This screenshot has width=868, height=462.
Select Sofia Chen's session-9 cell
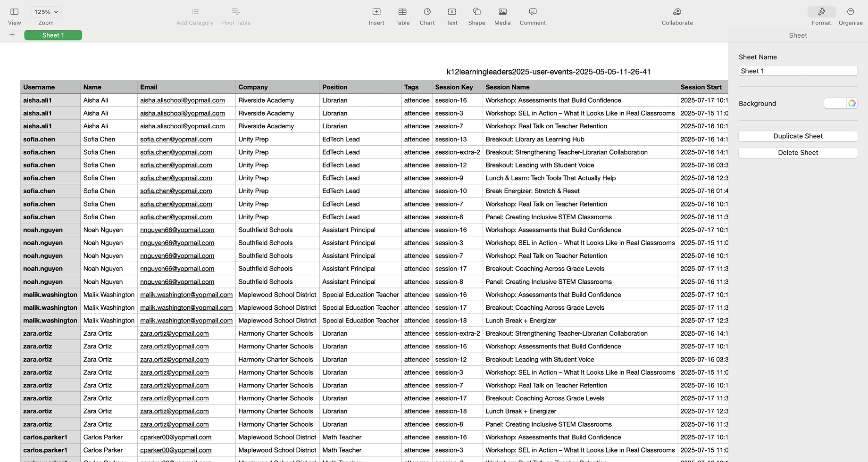pyautogui.click(x=458, y=178)
